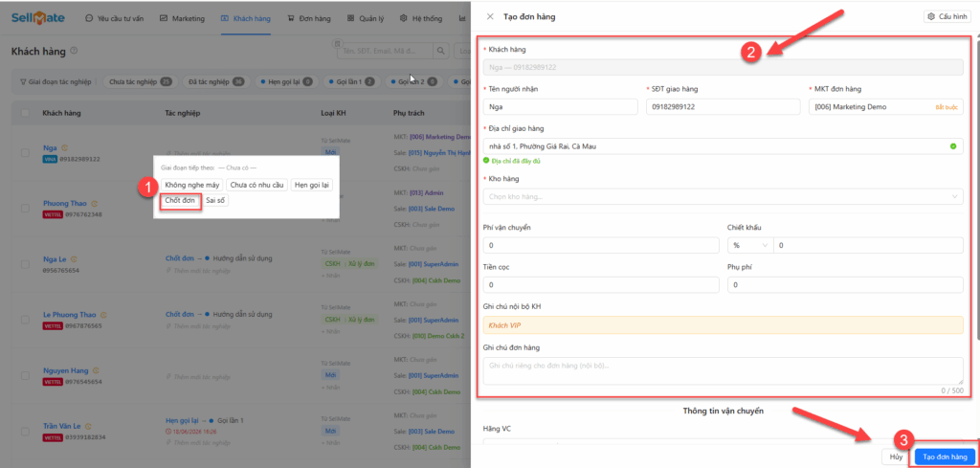Click the Địa chỉ giao hàng field
The height and width of the screenshot is (468, 980).
(x=724, y=146)
